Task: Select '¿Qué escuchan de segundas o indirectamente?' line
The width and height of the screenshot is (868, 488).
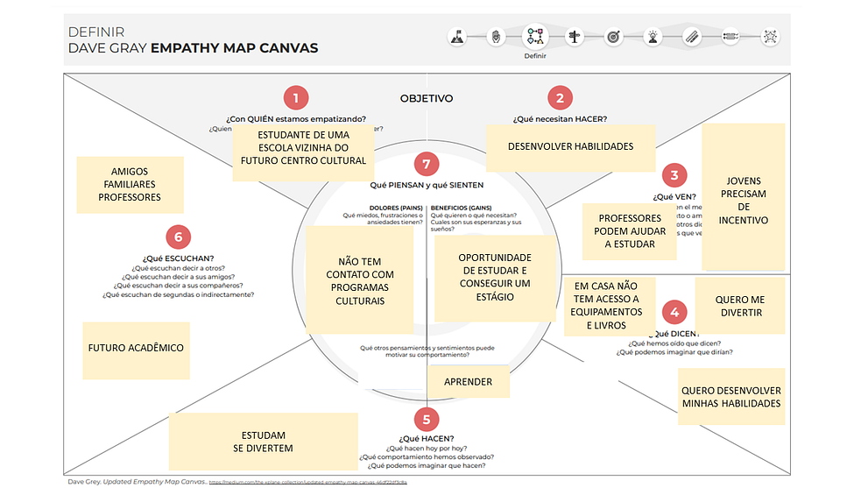Action: point(179,294)
